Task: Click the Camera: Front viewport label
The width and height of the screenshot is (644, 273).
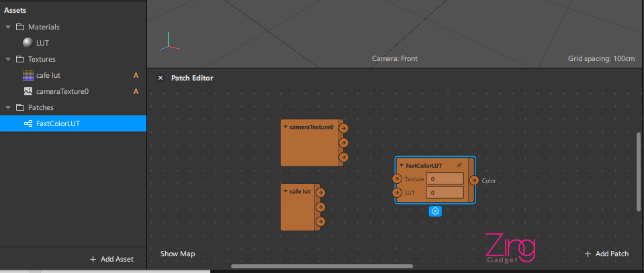Action: pyautogui.click(x=395, y=59)
